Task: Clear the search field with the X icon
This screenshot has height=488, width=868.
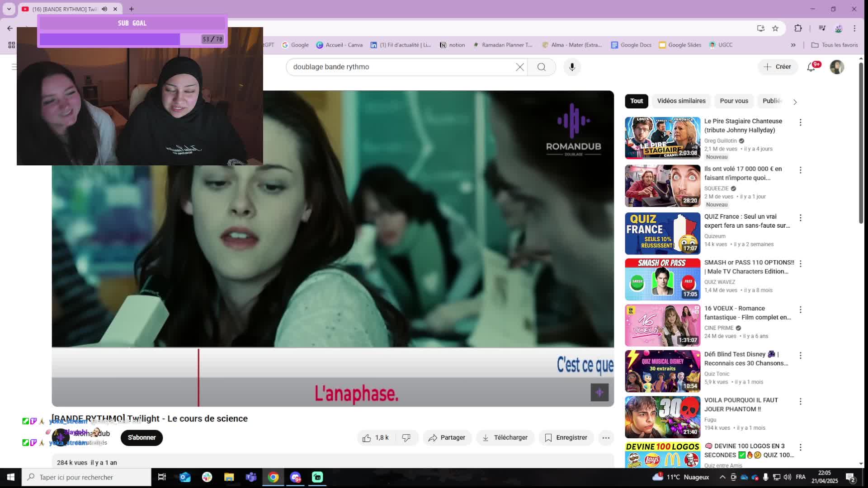Action: (520, 67)
